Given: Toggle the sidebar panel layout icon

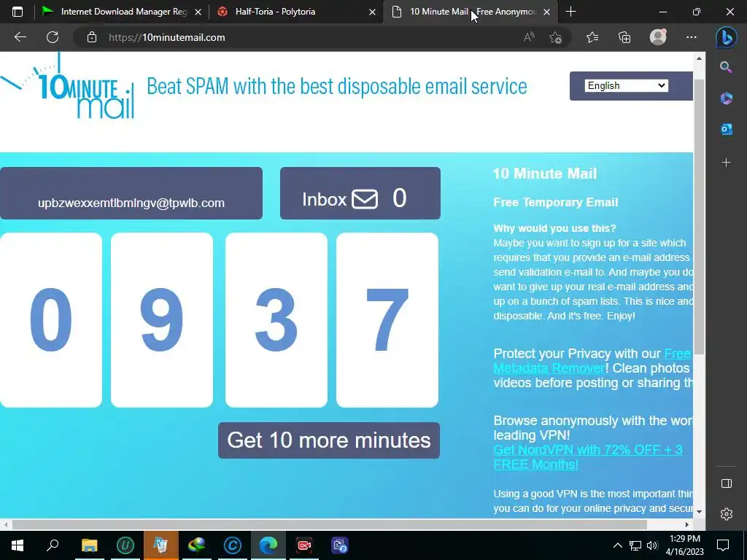Looking at the screenshot, I should (726, 483).
